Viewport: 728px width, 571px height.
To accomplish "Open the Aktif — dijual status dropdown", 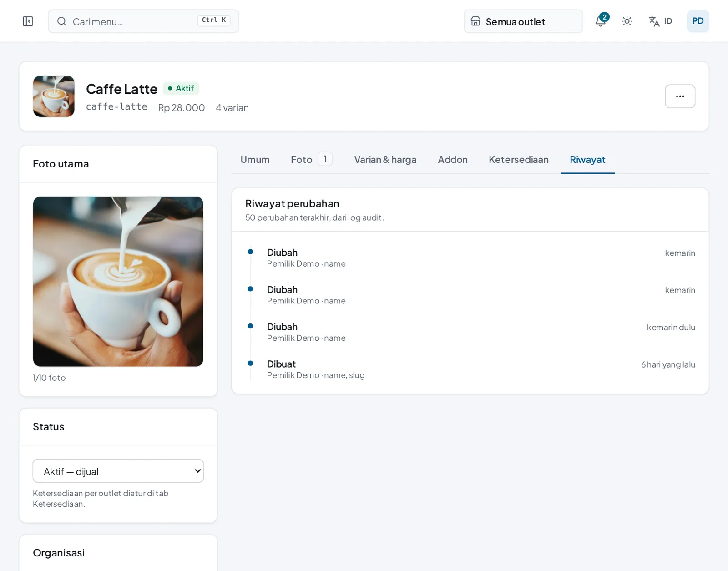I will pyautogui.click(x=118, y=471).
